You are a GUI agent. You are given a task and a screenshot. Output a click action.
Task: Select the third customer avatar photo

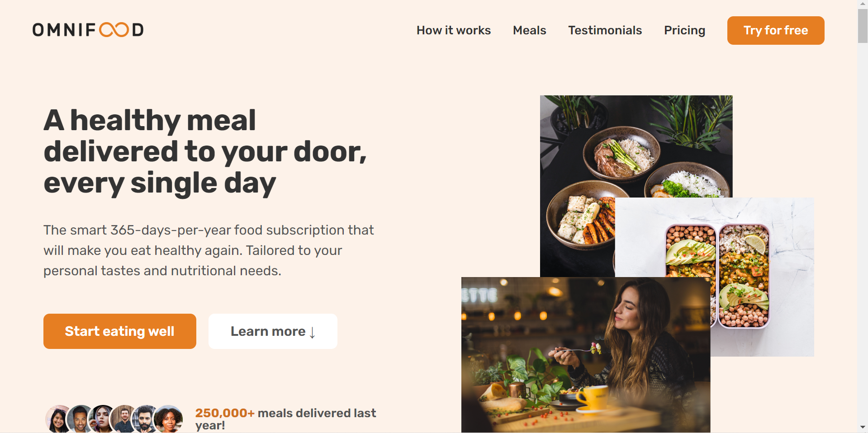pyautogui.click(x=101, y=419)
